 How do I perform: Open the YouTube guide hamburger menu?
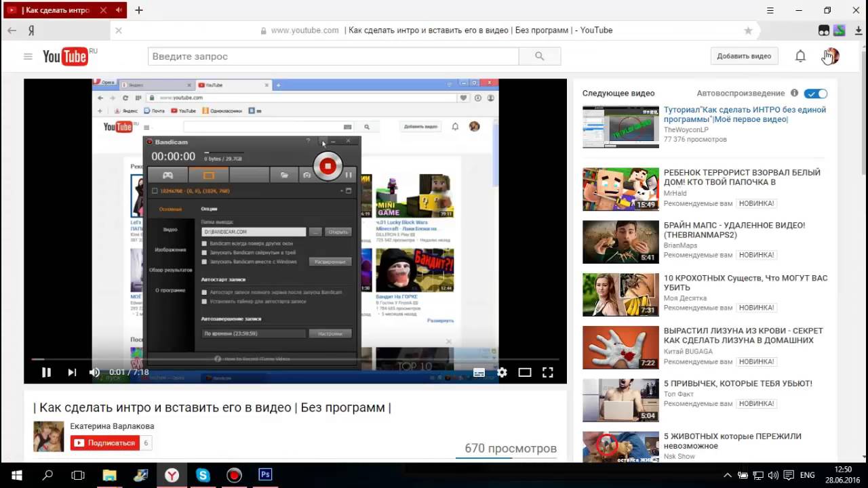[28, 56]
